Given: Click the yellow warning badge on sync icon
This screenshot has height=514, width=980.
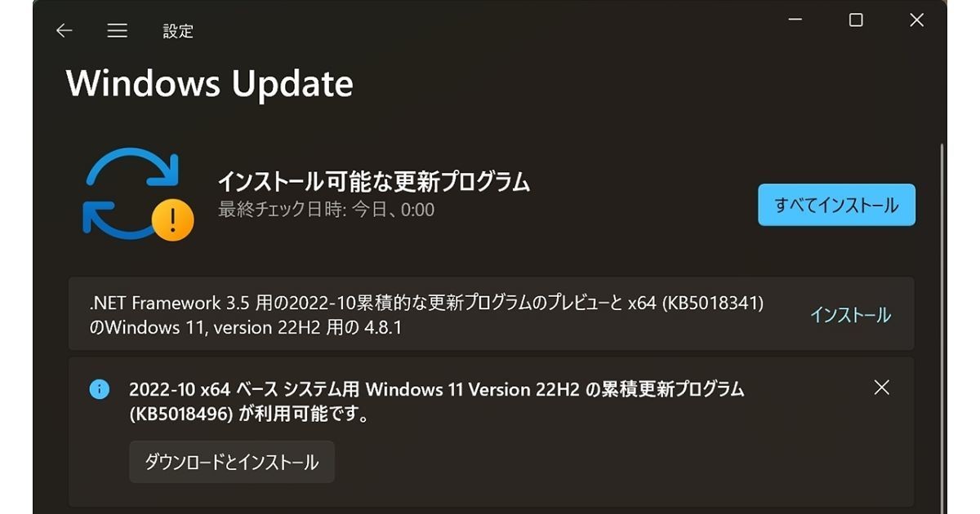Looking at the screenshot, I should coord(172,220).
